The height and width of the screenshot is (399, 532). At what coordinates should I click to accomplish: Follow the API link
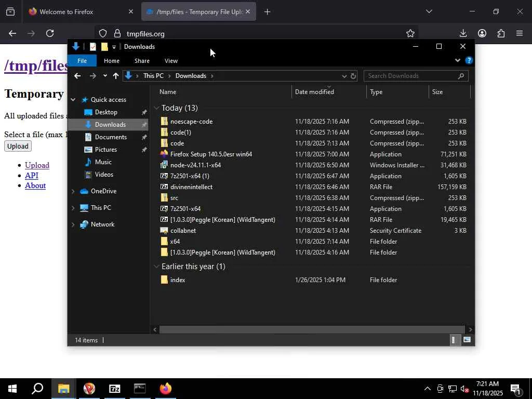(32, 176)
